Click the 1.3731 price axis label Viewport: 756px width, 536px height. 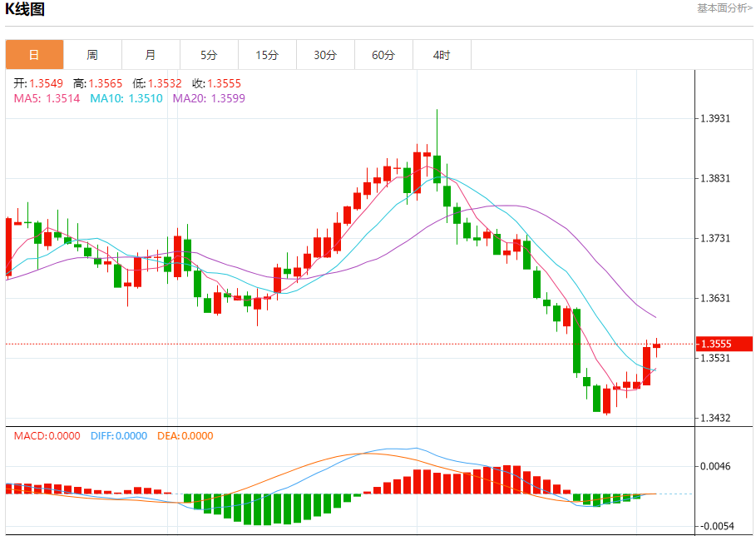pyautogui.click(x=715, y=238)
